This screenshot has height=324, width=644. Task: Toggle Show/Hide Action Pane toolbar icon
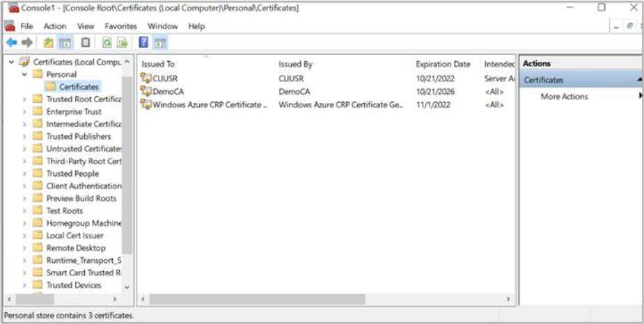(x=159, y=43)
